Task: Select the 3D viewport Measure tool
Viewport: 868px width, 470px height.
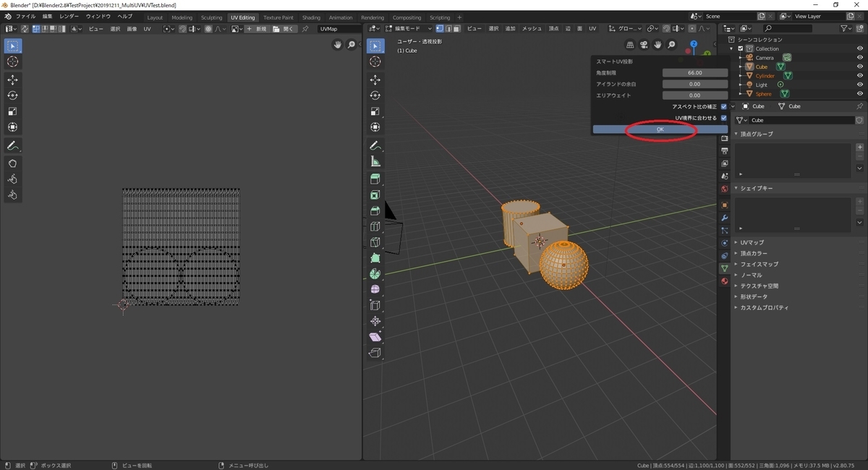Action: [x=375, y=161]
